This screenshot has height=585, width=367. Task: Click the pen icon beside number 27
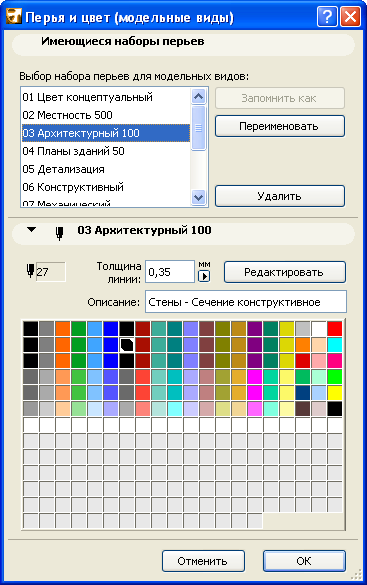coord(30,270)
